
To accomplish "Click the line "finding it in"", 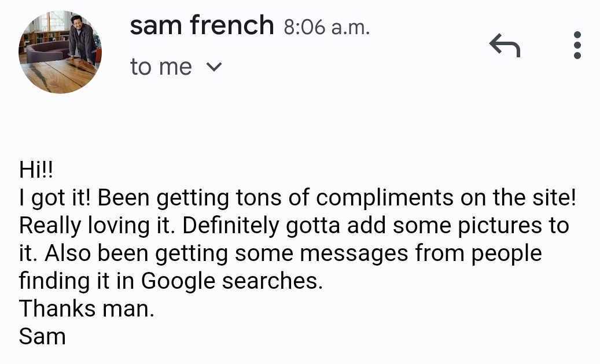I will click(x=78, y=281).
